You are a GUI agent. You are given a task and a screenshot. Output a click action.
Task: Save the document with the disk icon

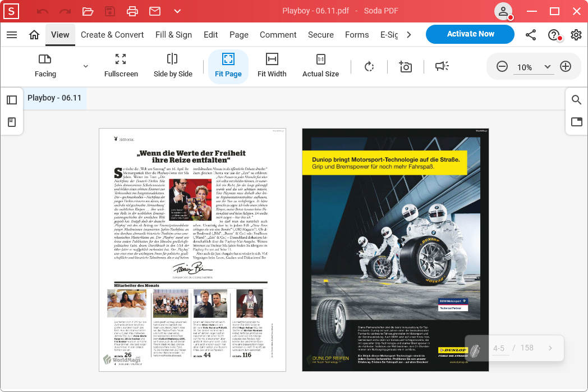tap(110, 11)
